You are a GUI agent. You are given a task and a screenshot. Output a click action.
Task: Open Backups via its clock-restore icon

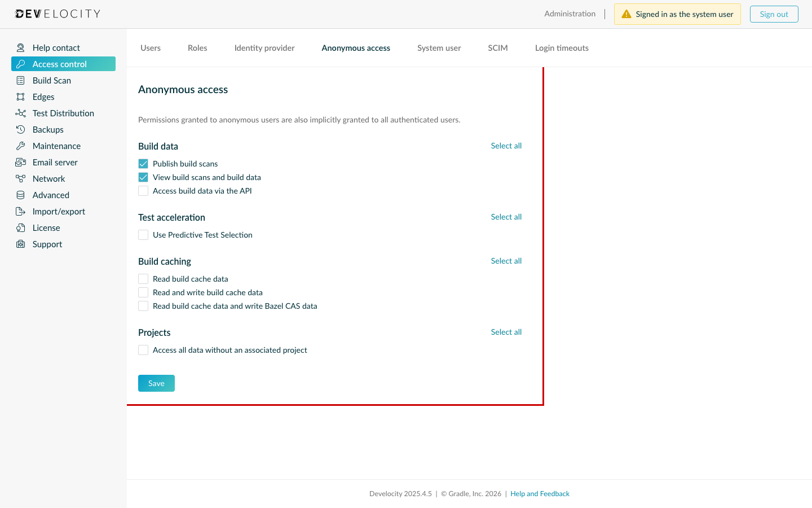click(x=21, y=129)
